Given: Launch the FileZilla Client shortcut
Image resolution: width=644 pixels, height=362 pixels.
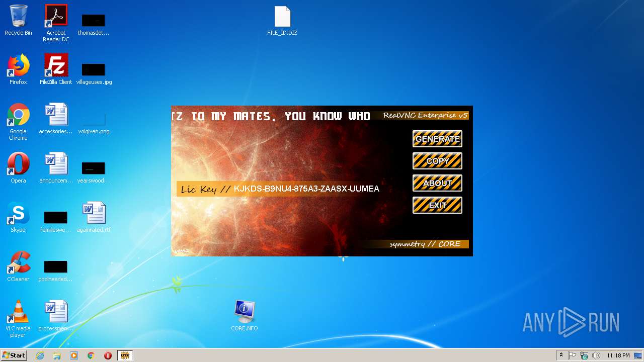Looking at the screenshot, I should coord(56,69).
